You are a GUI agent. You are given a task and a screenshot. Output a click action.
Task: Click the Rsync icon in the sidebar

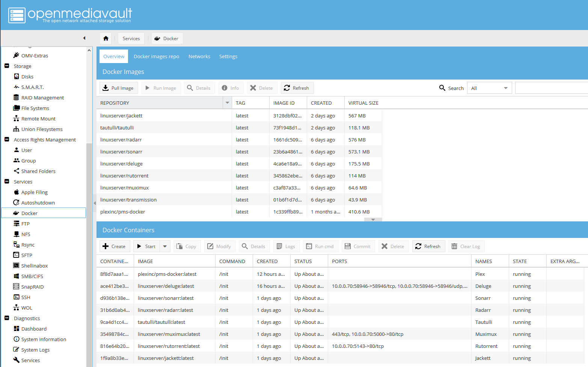16,244
